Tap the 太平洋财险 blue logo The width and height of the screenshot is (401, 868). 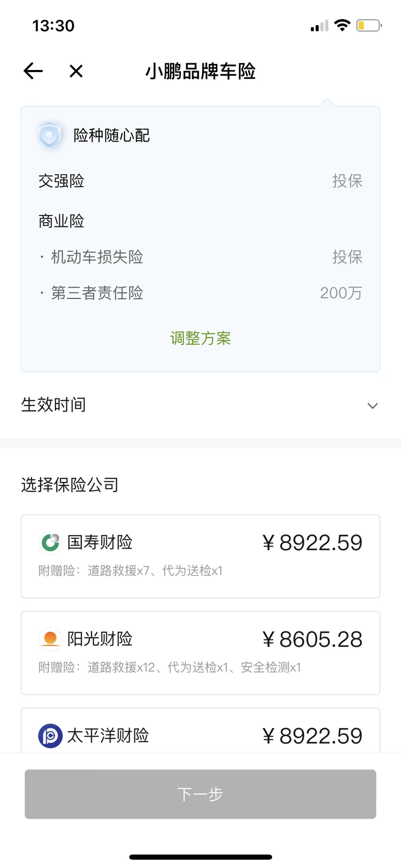tap(50, 736)
